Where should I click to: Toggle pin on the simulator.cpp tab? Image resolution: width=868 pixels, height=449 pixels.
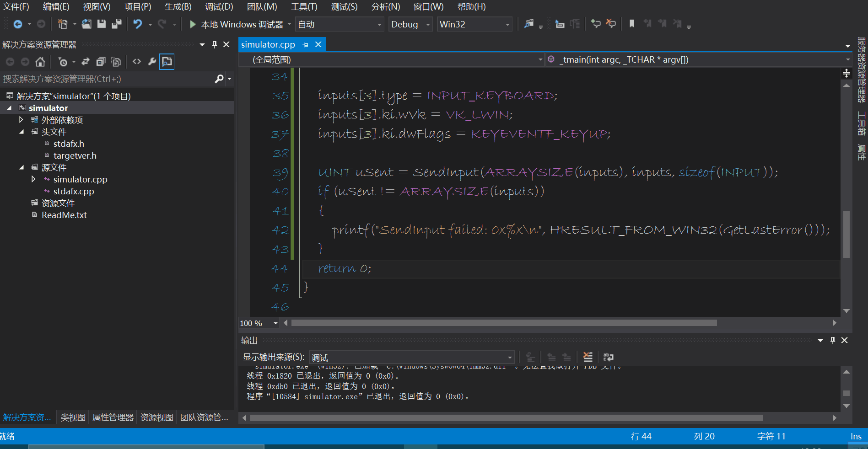click(x=306, y=45)
